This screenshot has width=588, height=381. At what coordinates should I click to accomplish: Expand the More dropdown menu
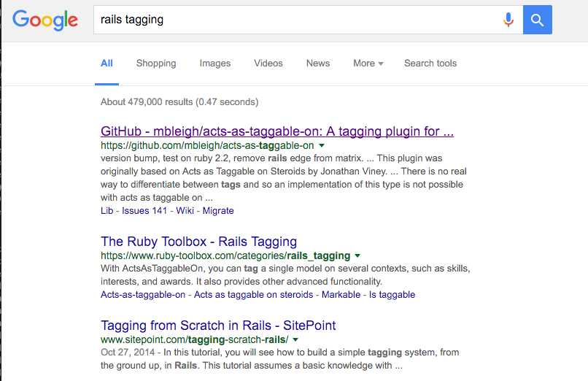tap(368, 64)
